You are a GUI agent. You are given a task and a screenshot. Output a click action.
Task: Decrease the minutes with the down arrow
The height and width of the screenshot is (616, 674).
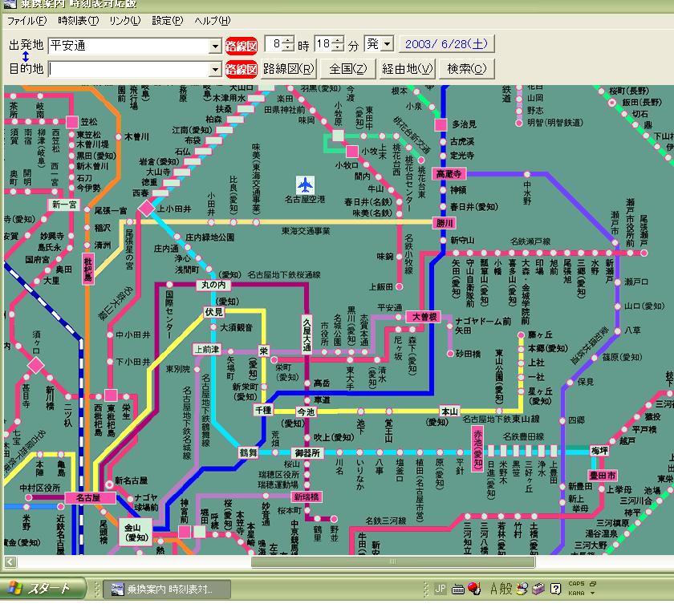tap(339, 47)
